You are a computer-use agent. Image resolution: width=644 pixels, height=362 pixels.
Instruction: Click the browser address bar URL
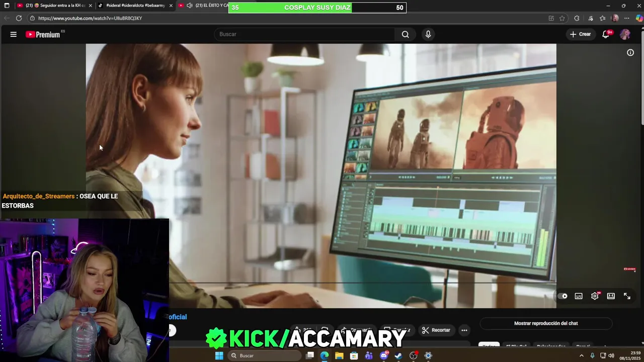click(90, 18)
